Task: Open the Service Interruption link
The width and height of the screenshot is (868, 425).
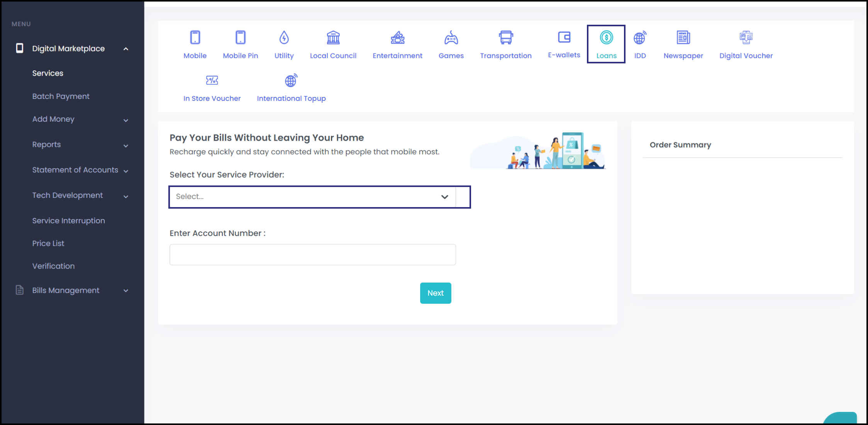Action: [68, 221]
